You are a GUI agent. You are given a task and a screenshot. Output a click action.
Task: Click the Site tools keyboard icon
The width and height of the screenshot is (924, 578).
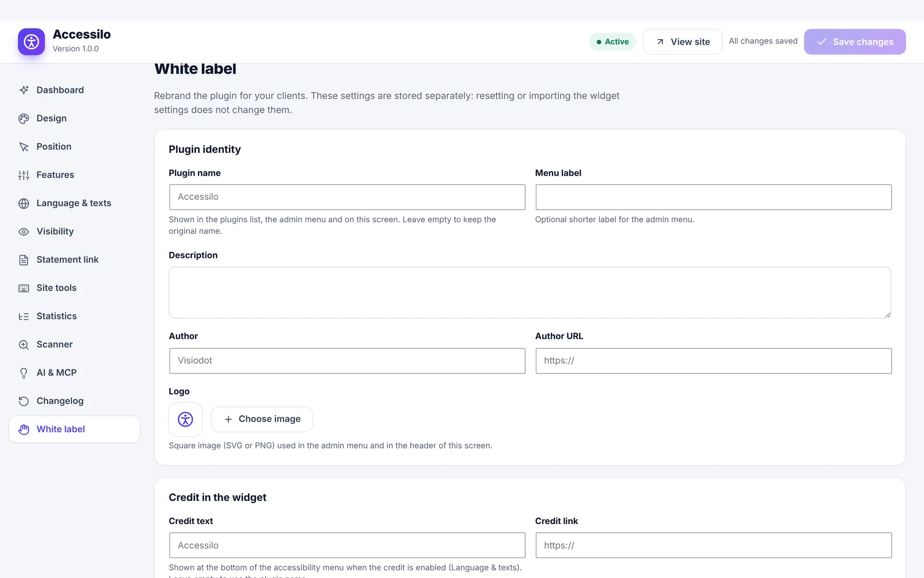pyautogui.click(x=24, y=288)
